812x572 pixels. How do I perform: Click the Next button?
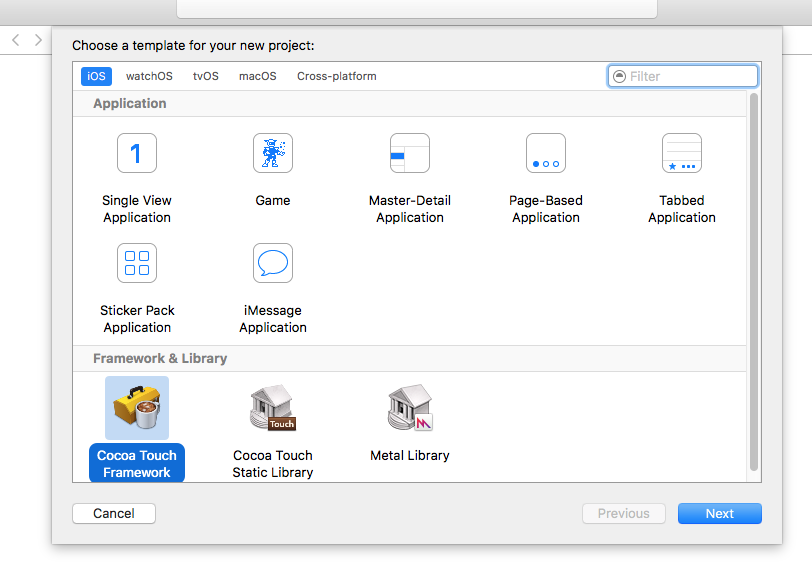click(720, 514)
